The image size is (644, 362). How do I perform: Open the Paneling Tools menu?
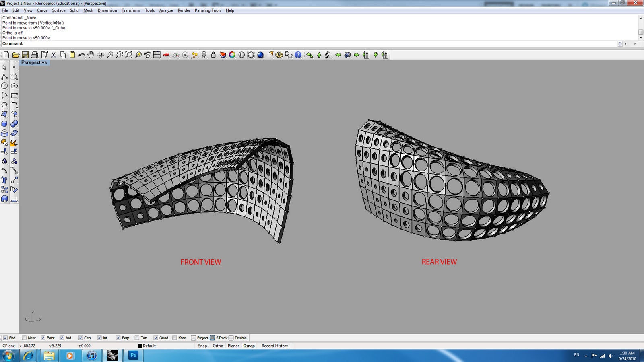208,10
